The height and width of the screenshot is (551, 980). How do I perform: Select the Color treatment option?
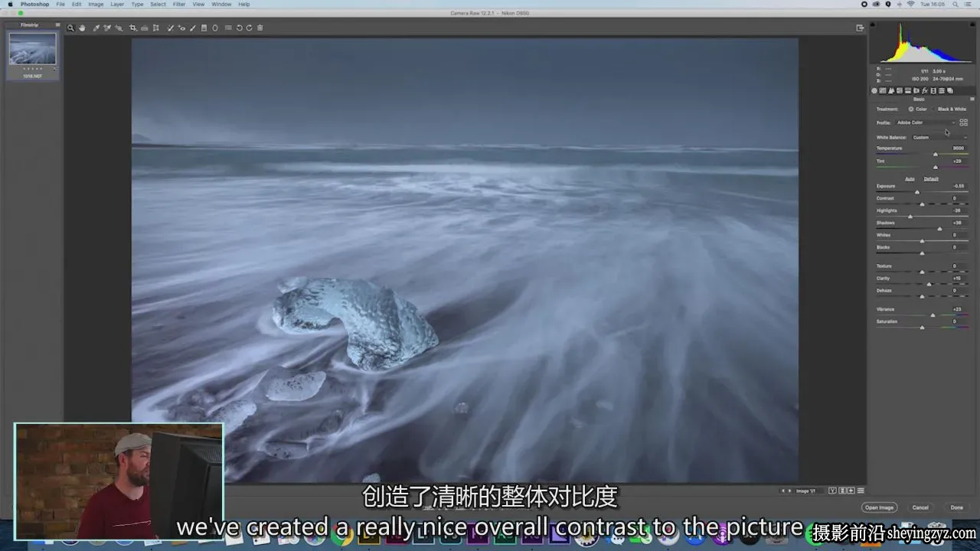917,109
